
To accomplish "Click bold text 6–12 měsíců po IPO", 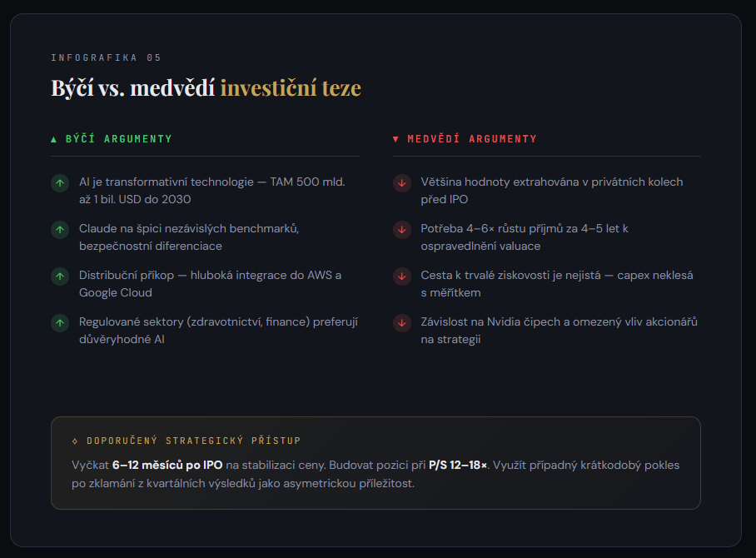I will tap(167, 465).
